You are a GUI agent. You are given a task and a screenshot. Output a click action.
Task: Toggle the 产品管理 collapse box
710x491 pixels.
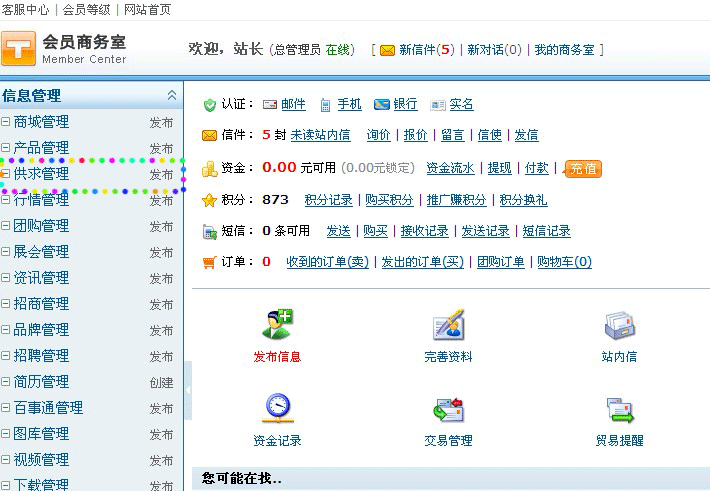point(5,147)
